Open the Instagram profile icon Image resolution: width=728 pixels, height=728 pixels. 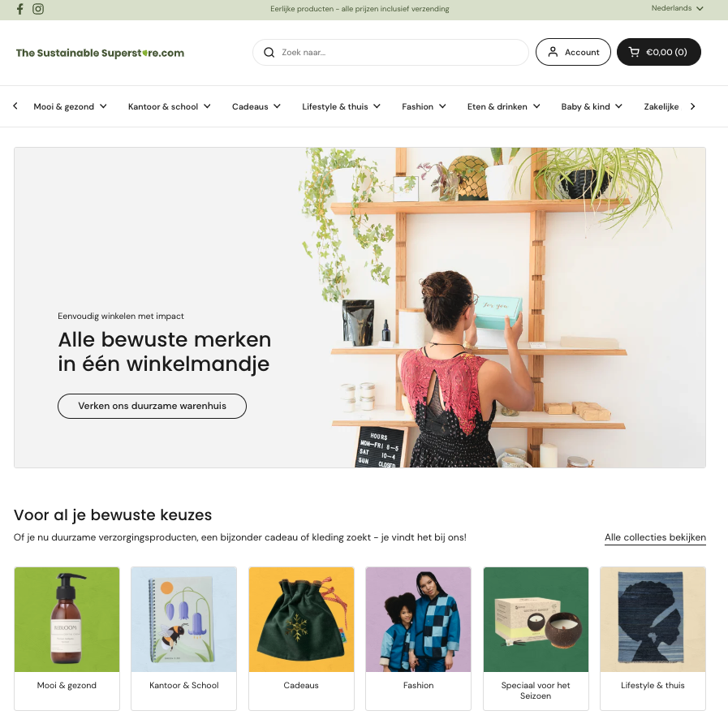[x=38, y=9]
